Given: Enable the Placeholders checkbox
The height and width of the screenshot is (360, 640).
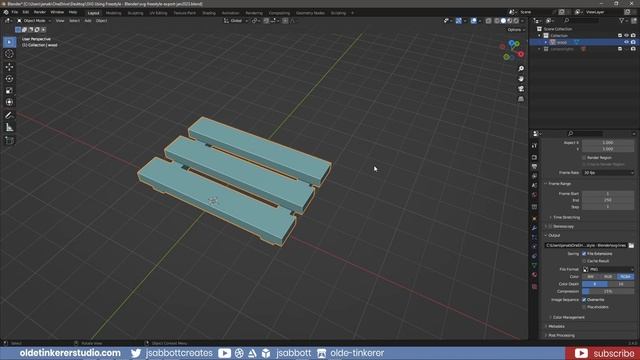Looking at the screenshot, I should coord(584,307).
